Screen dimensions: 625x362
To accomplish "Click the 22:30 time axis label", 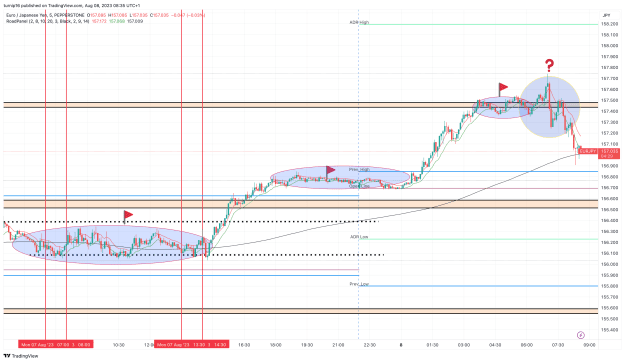I will click(369, 345).
